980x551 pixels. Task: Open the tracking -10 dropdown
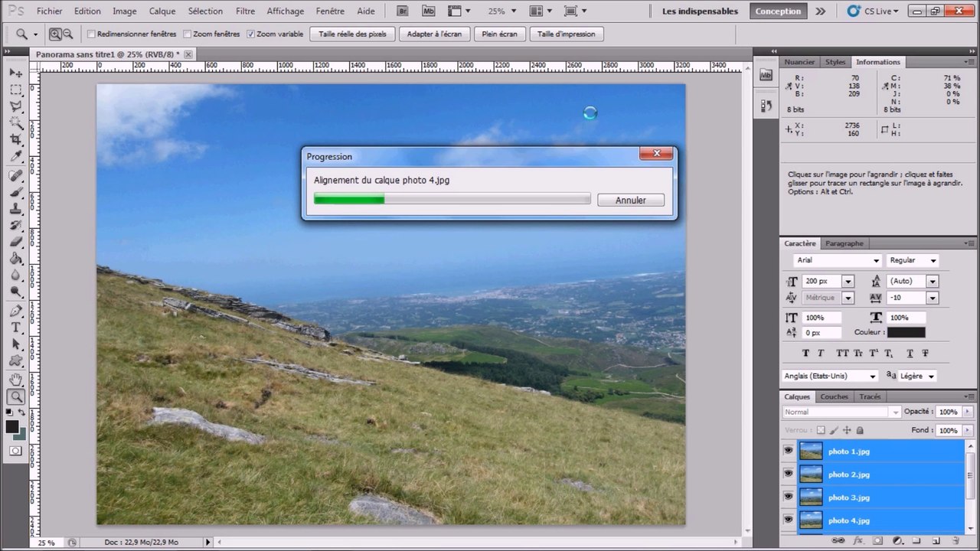[x=932, y=298]
